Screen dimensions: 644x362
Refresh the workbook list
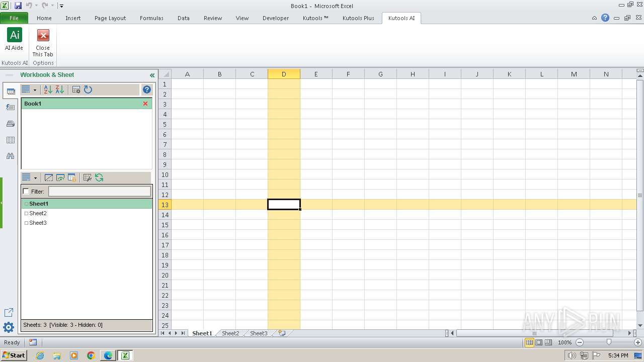[88, 89]
